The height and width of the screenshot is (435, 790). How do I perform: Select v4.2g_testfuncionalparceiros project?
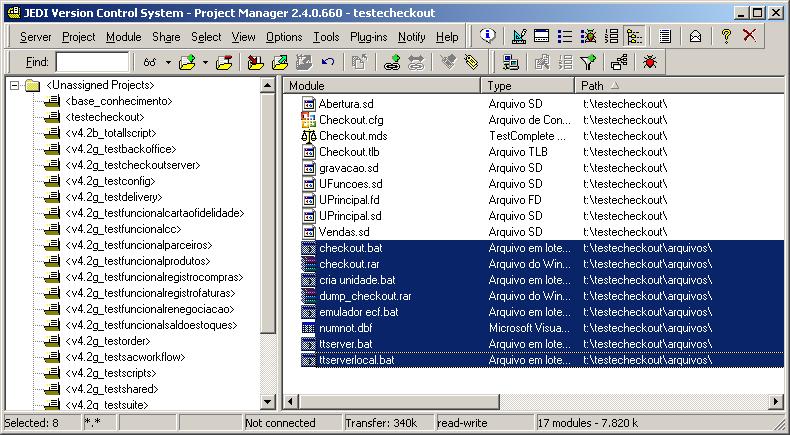(139, 245)
